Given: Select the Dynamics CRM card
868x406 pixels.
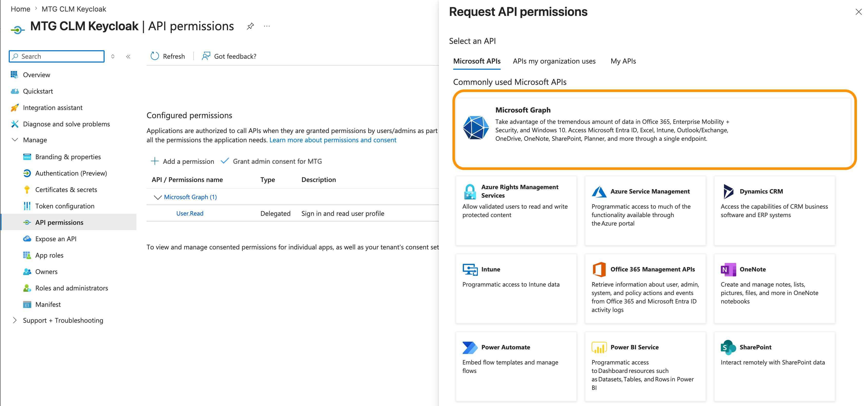Looking at the screenshot, I should [x=774, y=211].
